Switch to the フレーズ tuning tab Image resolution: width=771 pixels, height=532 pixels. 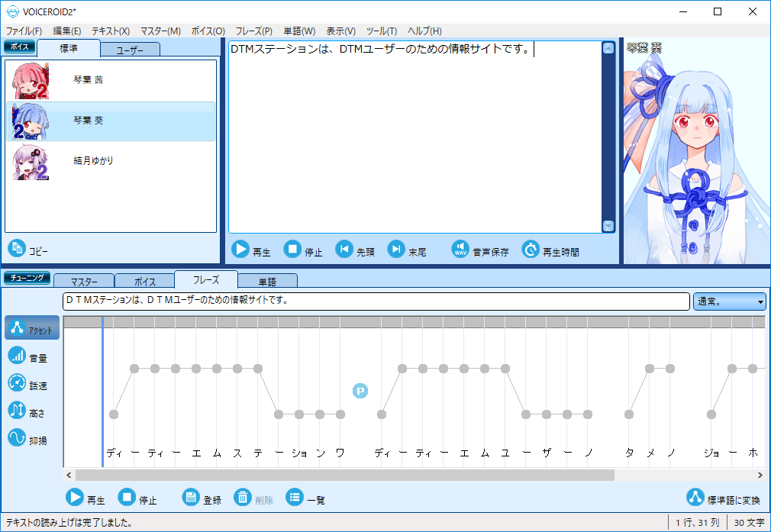(x=206, y=279)
